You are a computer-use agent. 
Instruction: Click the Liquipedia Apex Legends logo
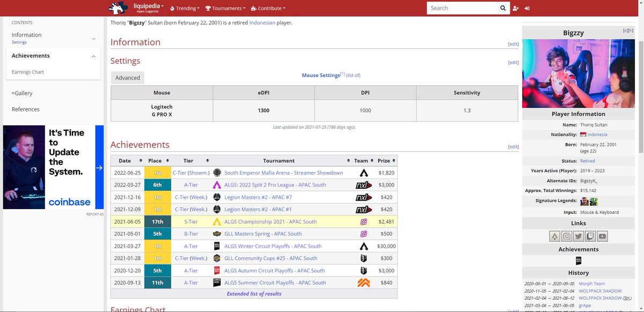(119, 8)
